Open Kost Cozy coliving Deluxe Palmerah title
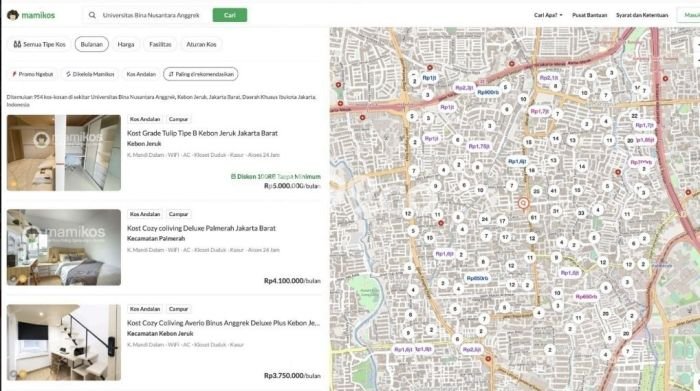Viewport: 700px width, 391px height. pos(201,228)
